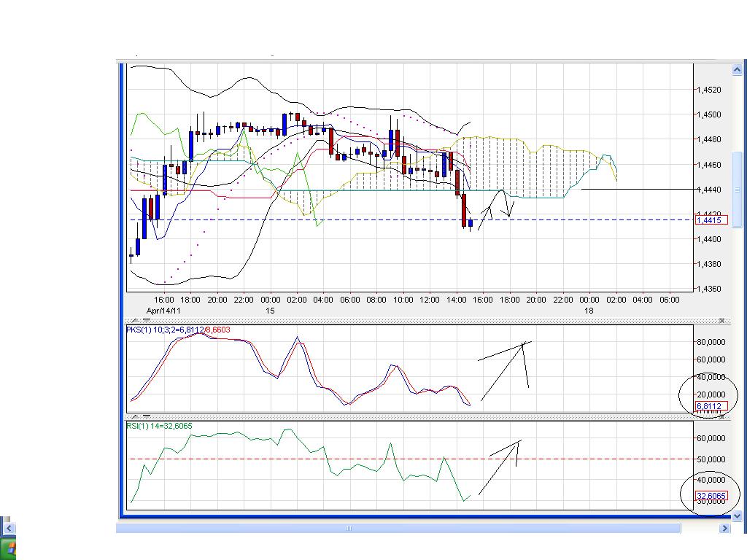Click the scroll-down arrow on the vertical scrollbar
The width and height of the screenshot is (747, 560).
[x=737, y=514]
